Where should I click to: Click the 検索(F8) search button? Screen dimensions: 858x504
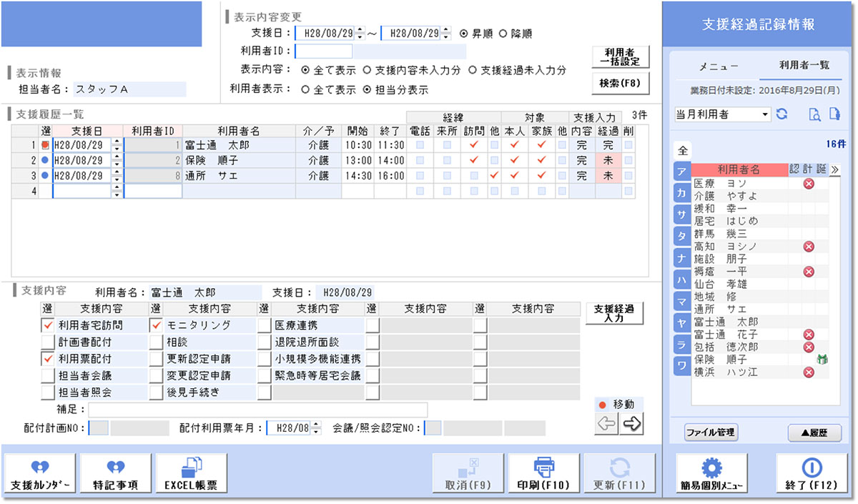tap(621, 83)
